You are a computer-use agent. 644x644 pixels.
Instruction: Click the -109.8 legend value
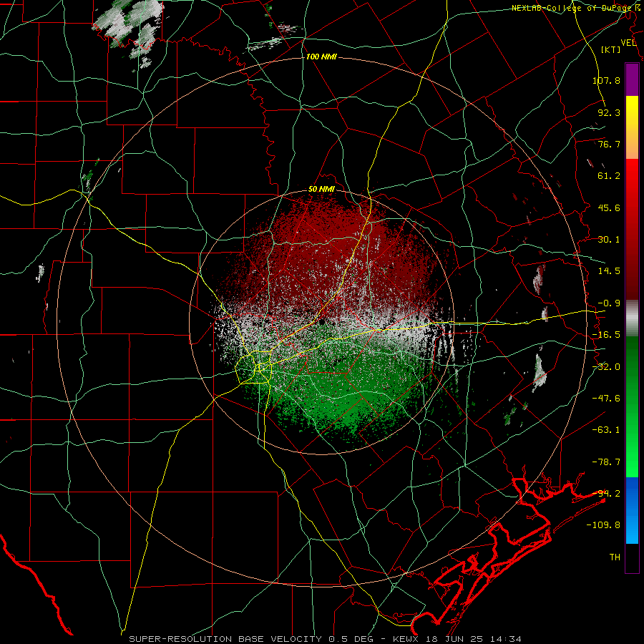pyautogui.click(x=604, y=525)
